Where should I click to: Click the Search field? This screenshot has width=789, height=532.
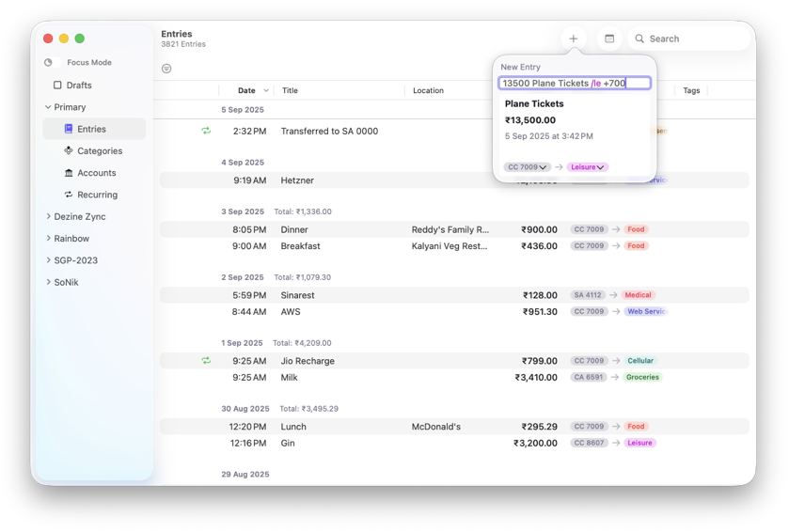point(689,39)
